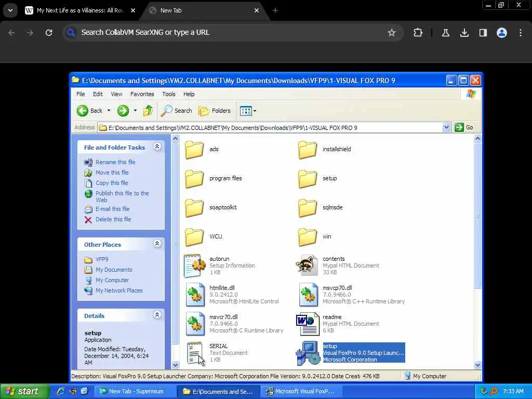Open the File menu

pyautogui.click(x=81, y=94)
